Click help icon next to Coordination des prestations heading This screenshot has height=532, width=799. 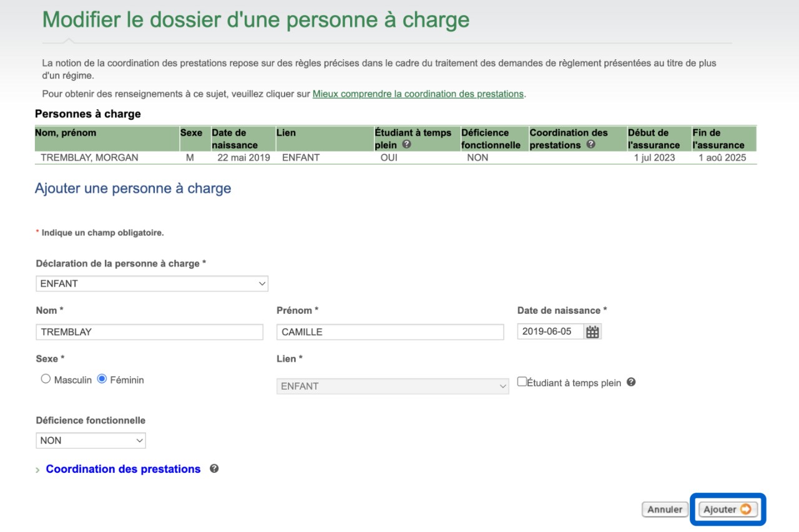click(214, 469)
